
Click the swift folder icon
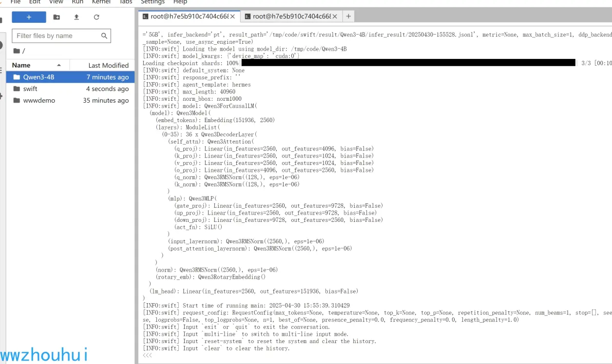17,89
